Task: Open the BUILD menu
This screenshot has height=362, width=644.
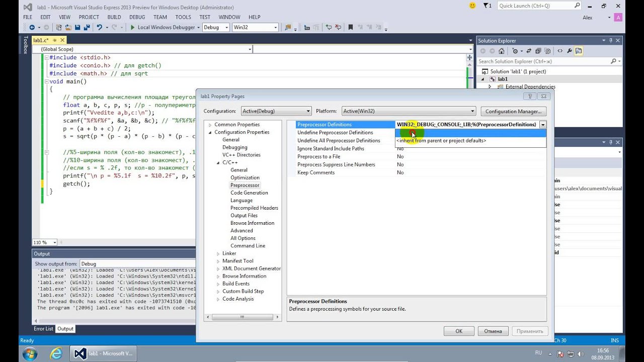Action: (114, 17)
